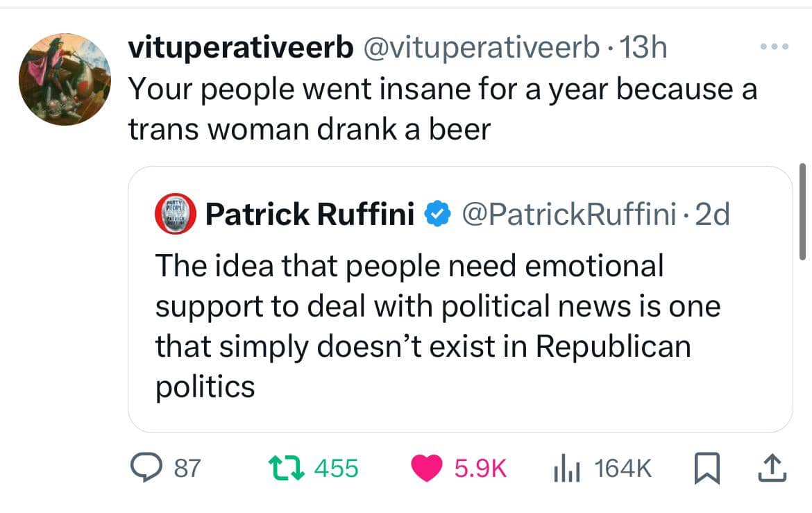
Task: Open the quoted tweet's 2d timestamp
Action: point(712,215)
